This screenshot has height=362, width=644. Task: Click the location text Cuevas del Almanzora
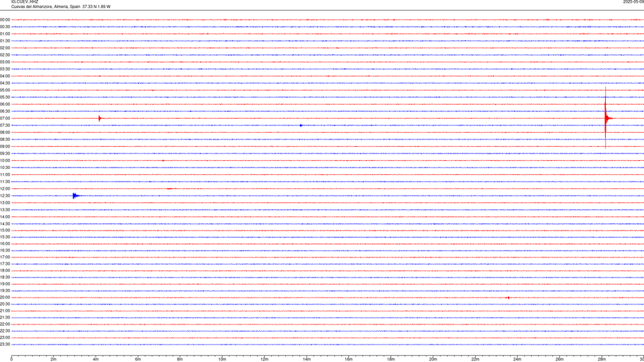[31, 7]
